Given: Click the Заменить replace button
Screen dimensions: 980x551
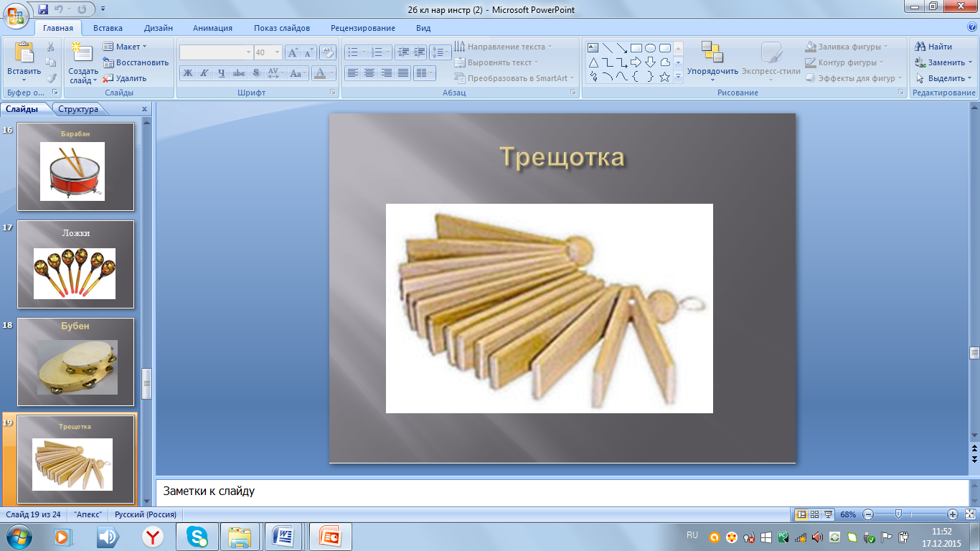Looking at the screenshot, I should pyautogui.click(x=943, y=62).
